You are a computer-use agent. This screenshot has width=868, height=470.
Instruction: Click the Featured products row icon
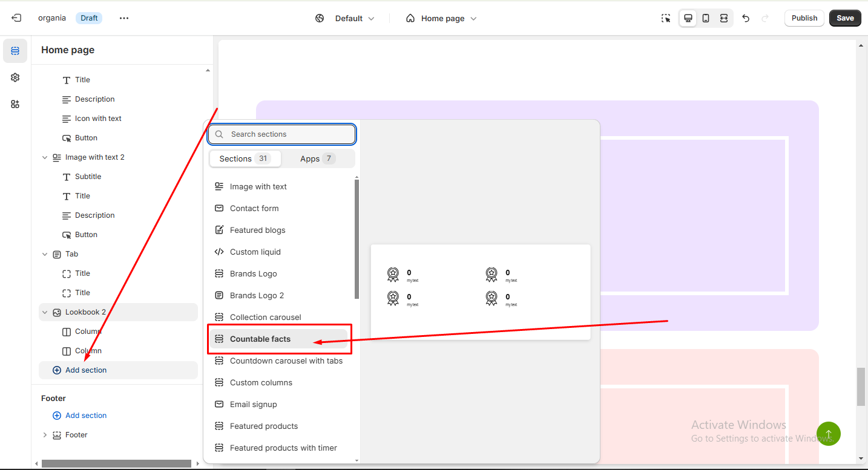click(x=219, y=426)
